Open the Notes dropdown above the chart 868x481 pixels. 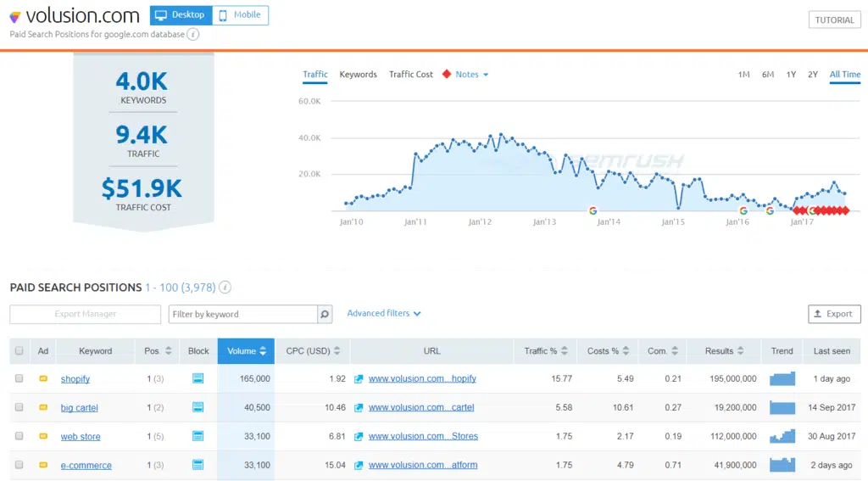click(x=471, y=75)
